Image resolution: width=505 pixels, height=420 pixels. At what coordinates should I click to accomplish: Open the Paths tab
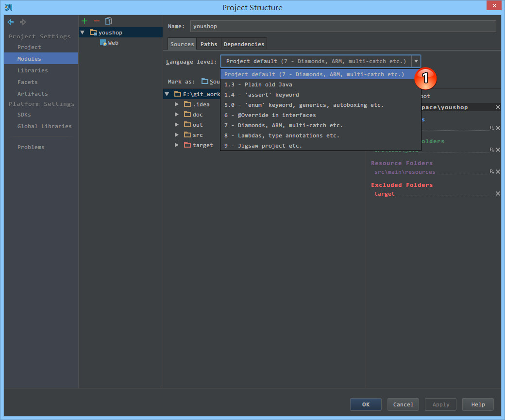(209, 44)
